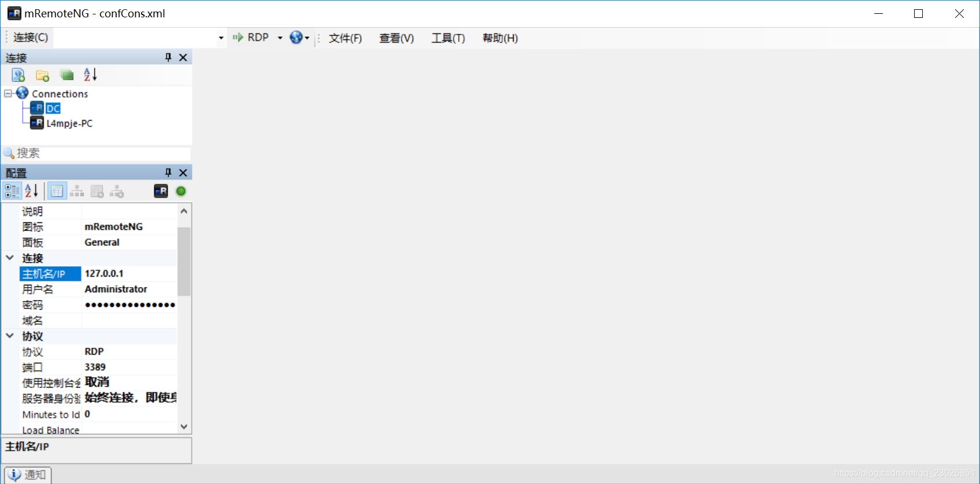Viewport: 980px width, 484px height.
Task: Click the New Connection icon
Action: [x=18, y=75]
